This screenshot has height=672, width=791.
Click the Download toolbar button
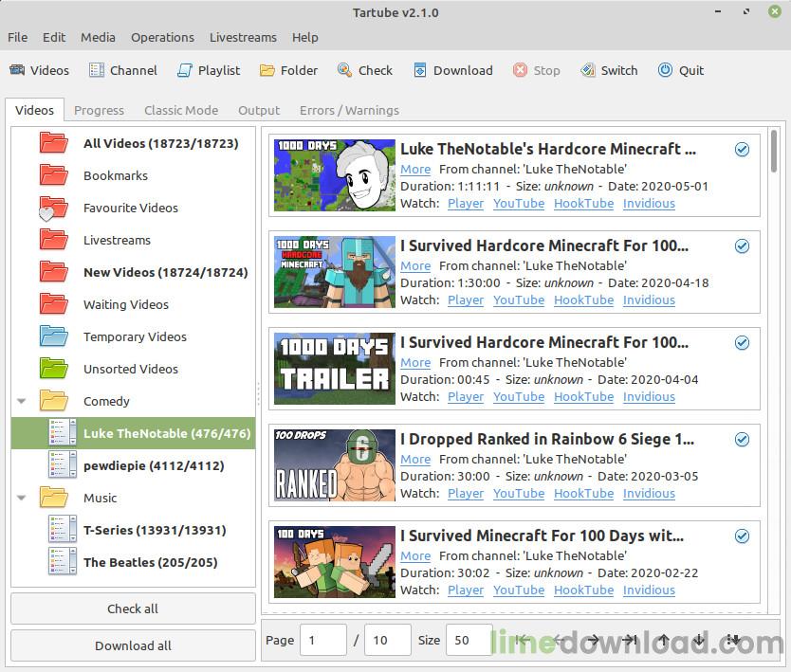[453, 70]
